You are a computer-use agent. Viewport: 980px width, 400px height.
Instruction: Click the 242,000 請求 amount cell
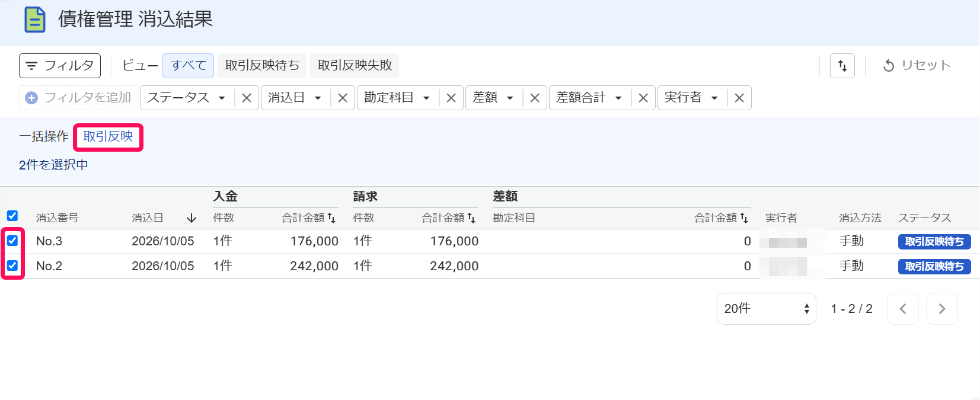point(454,266)
